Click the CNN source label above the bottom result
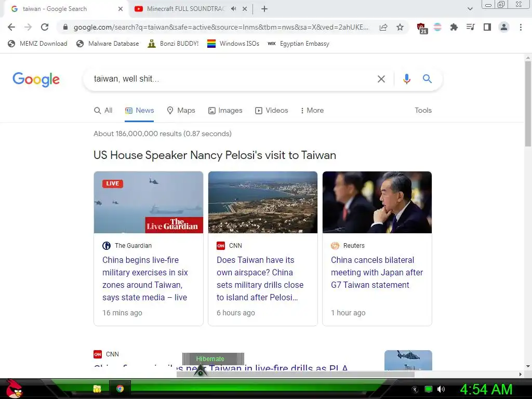The image size is (532, 399). (112, 354)
